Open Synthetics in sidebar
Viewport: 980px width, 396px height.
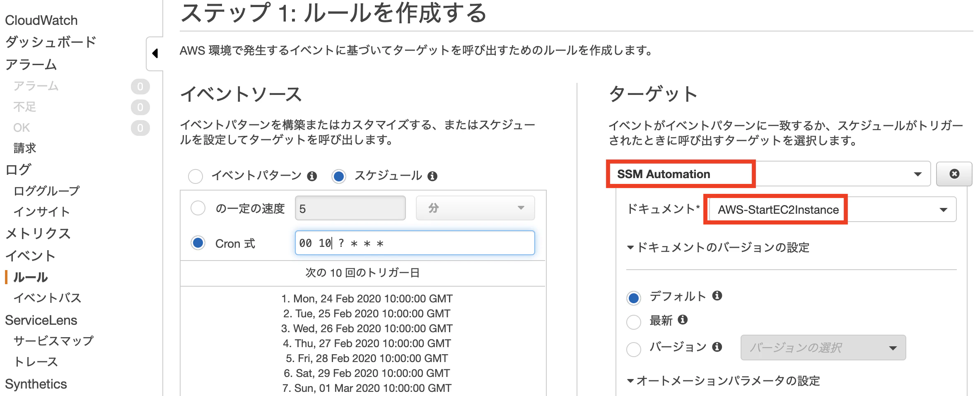tap(36, 384)
